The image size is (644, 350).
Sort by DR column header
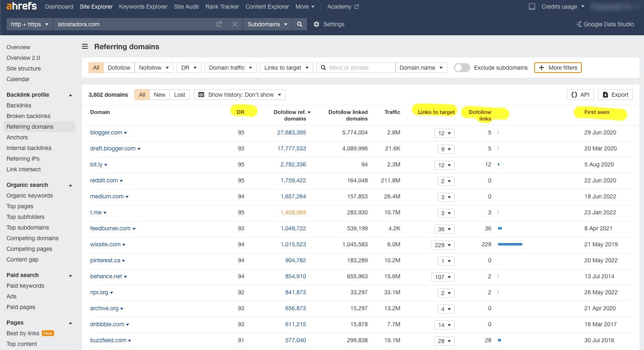click(240, 112)
